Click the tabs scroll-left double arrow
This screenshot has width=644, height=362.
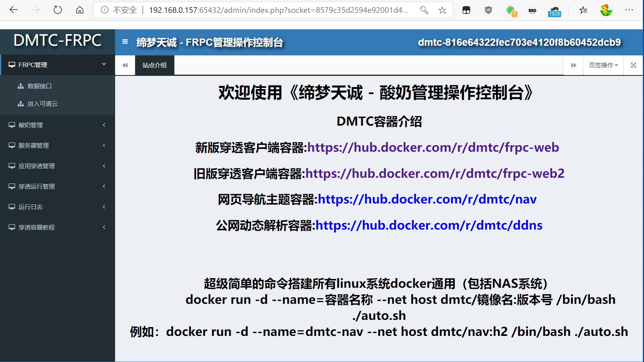point(125,65)
